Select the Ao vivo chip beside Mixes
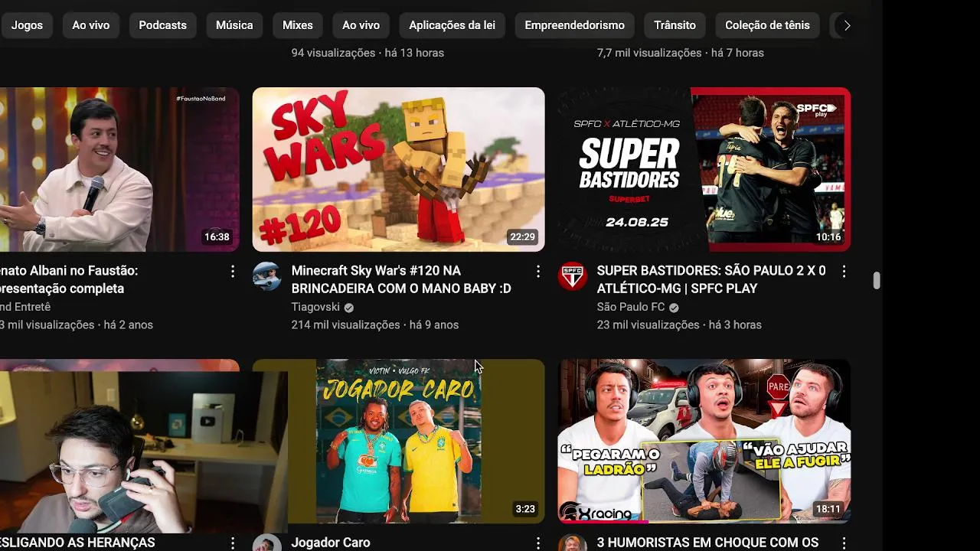This screenshot has height=551, width=980. point(361,25)
